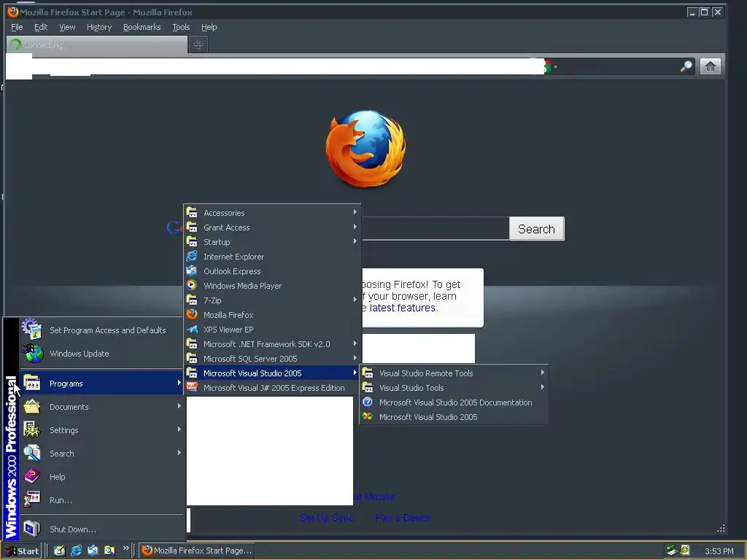This screenshot has height=560, width=747.
Task: Open Set Program Access and Defaults
Action: coord(101,330)
